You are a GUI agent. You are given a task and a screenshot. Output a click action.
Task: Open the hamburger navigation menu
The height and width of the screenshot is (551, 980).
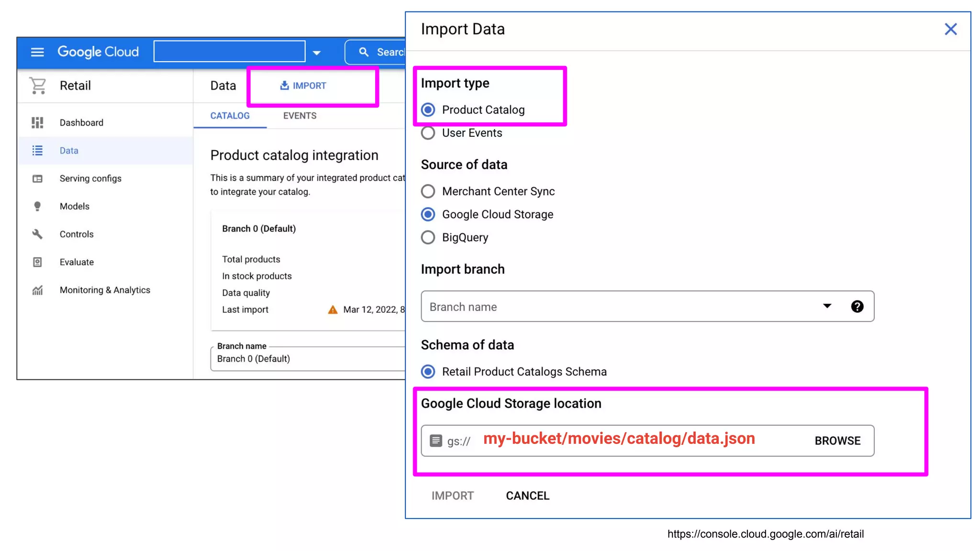click(37, 52)
